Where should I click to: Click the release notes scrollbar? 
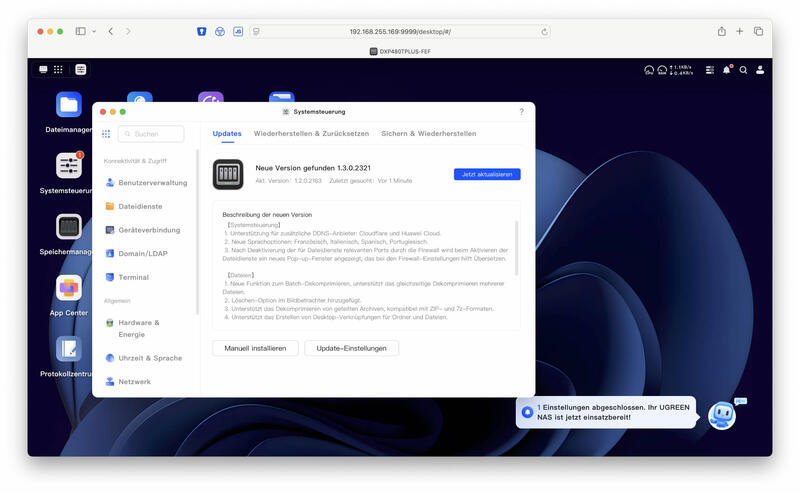[516, 248]
